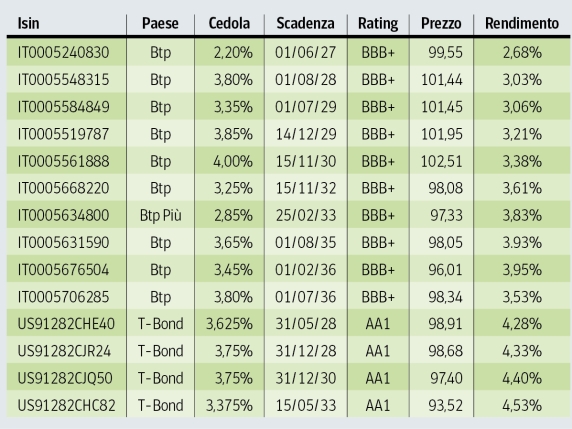Click the Rendimento column header
This screenshot has width=572, height=429.
[x=522, y=24]
